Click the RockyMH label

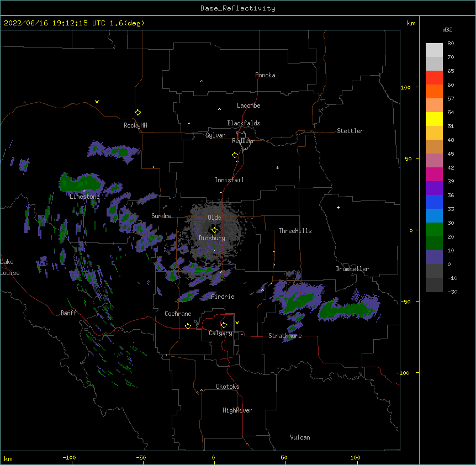click(x=135, y=125)
